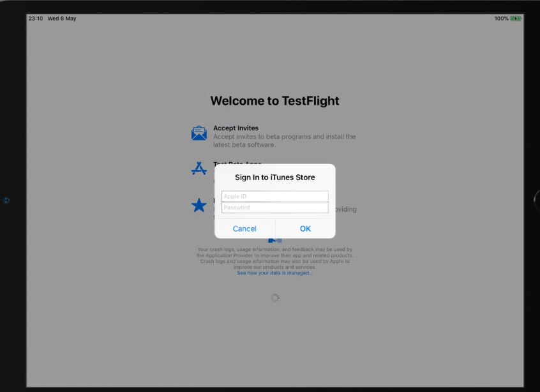540x392 pixels.
Task: Click the 'Welcome to TestFlight' heading
Action: point(275,101)
